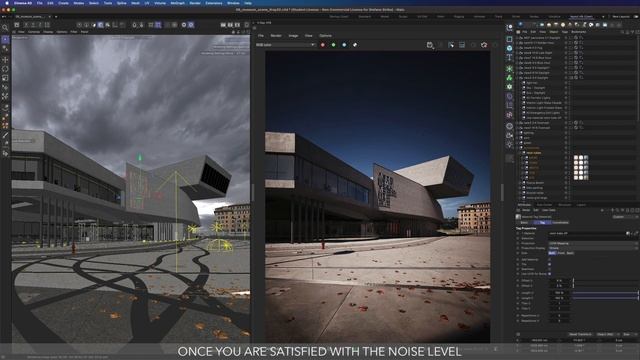This screenshot has height=360, width=640.
Task: Click the Length V slider
Action: click(x=605, y=298)
